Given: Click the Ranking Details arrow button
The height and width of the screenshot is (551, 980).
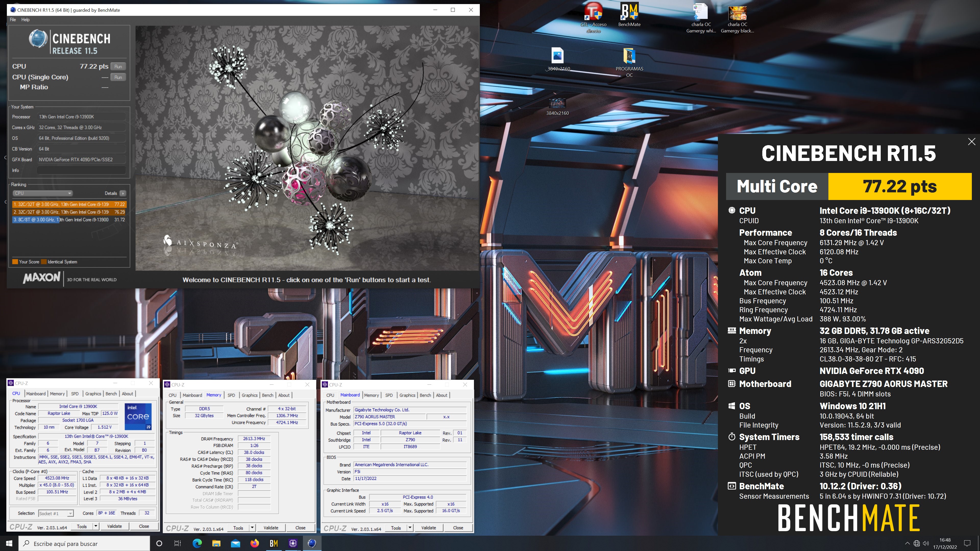Looking at the screenshot, I should click(x=122, y=193).
